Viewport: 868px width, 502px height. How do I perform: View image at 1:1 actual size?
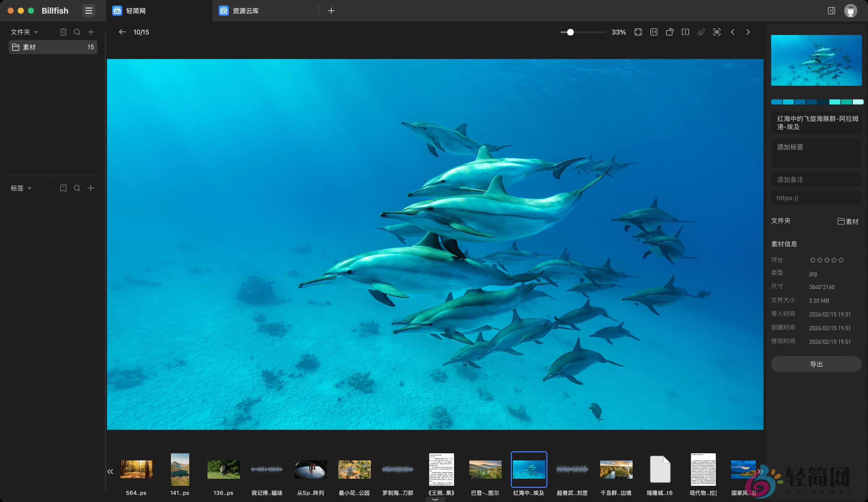653,32
